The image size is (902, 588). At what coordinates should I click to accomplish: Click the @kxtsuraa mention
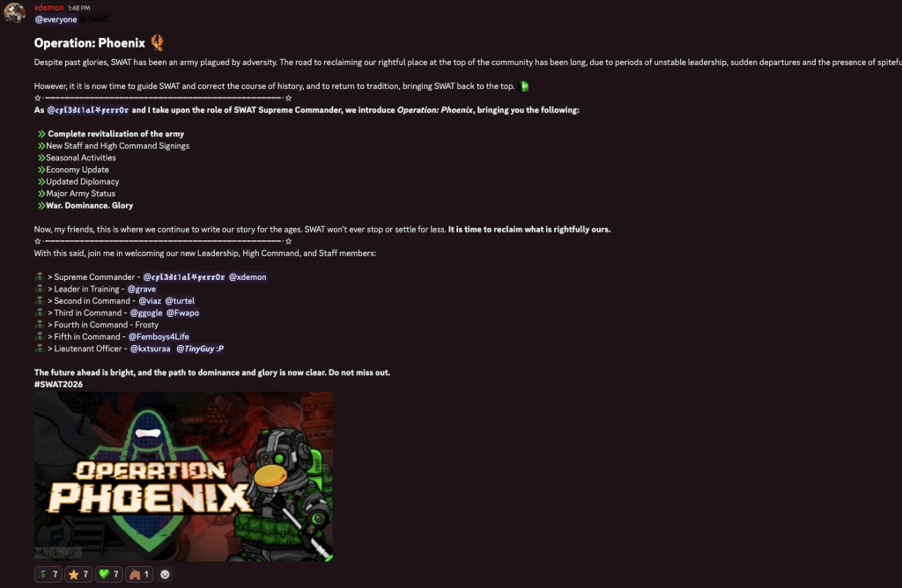pos(150,349)
